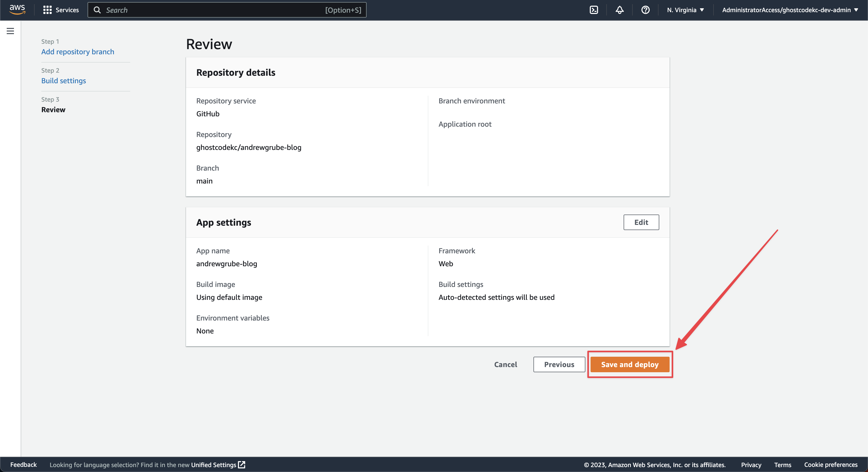Focus the top Search input field
Image resolution: width=868 pixels, height=472 pixels.
pyautogui.click(x=227, y=10)
